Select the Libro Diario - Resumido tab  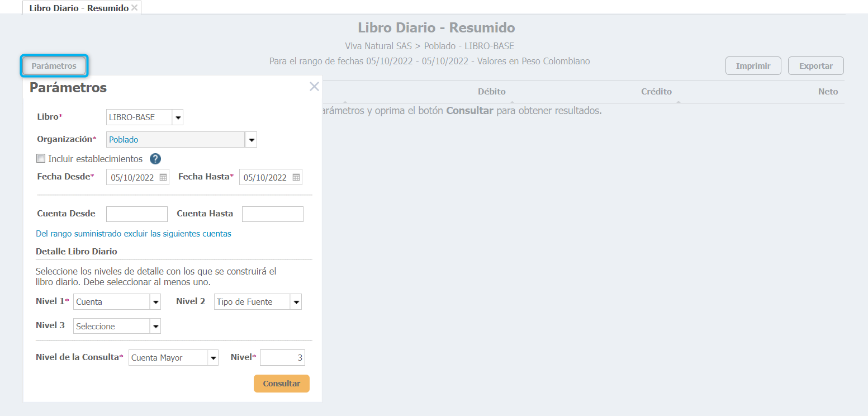coord(78,8)
